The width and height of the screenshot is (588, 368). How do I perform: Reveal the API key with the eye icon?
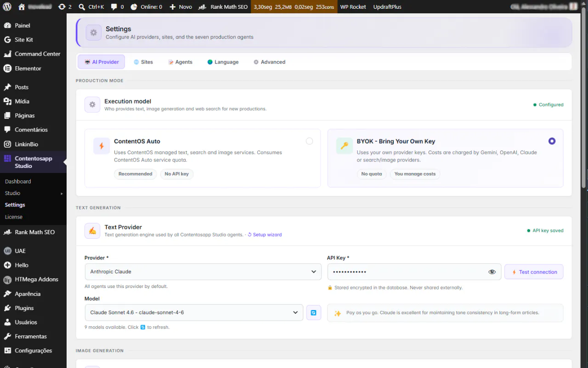click(492, 272)
